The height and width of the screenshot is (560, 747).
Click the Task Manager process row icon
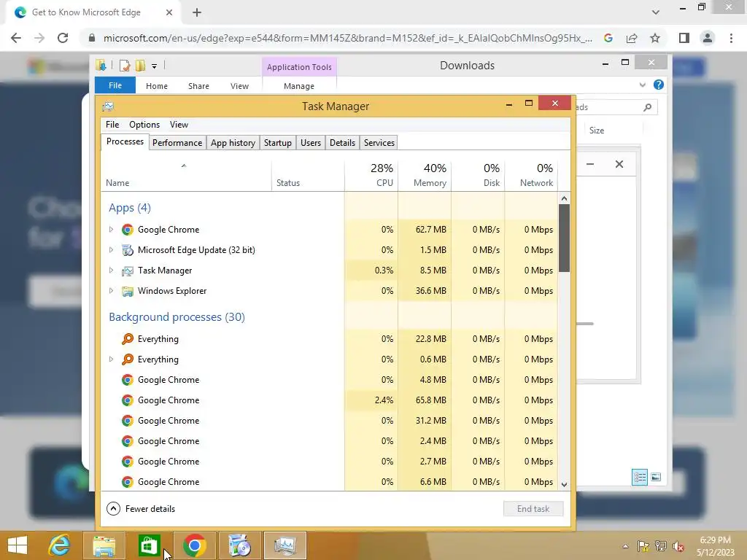(127, 271)
